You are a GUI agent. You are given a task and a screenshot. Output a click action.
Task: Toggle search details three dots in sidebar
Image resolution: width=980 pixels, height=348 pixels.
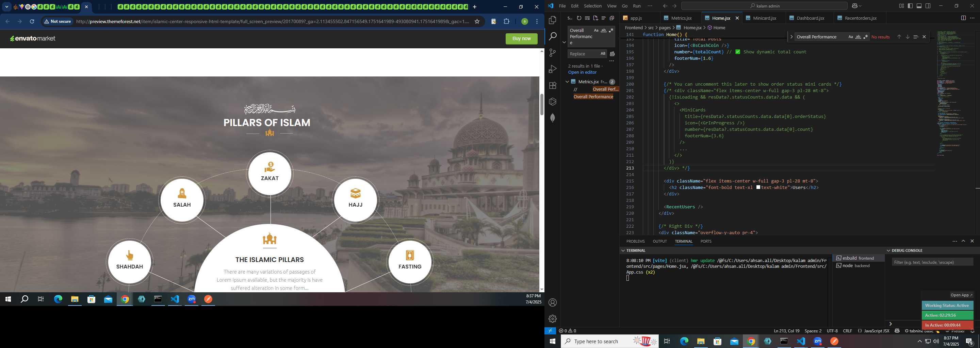[x=612, y=61]
